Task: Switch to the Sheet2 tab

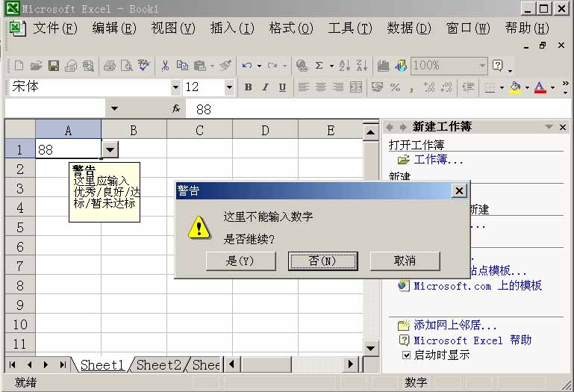Action: click(x=158, y=364)
